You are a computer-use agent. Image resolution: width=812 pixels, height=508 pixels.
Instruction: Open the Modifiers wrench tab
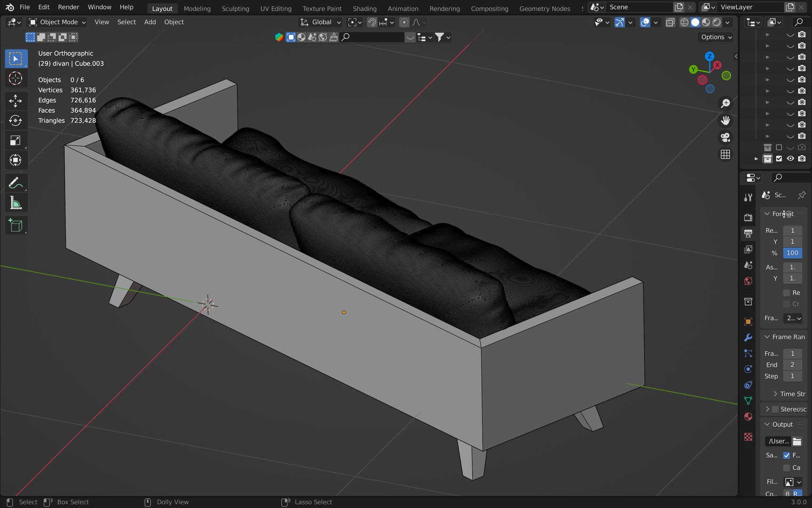point(748,338)
